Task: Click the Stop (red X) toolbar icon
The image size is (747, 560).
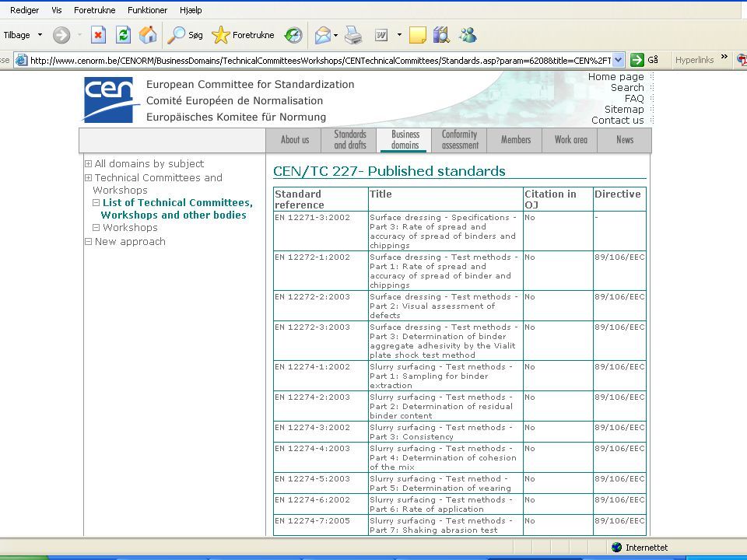Action: [x=98, y=35]
